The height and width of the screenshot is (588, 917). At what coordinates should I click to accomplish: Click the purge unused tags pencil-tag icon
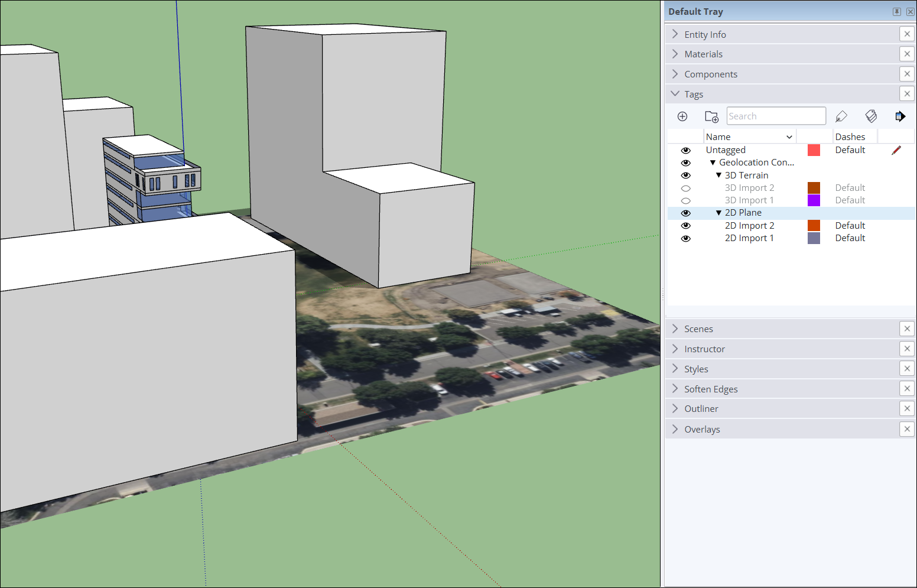pyautogui.click(x=841, y=116)
